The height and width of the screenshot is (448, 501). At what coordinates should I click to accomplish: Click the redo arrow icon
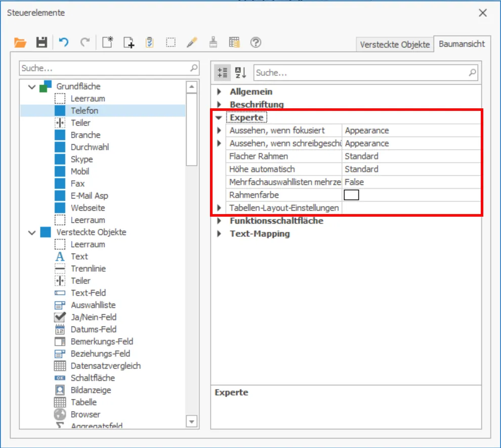coord(85,43)
